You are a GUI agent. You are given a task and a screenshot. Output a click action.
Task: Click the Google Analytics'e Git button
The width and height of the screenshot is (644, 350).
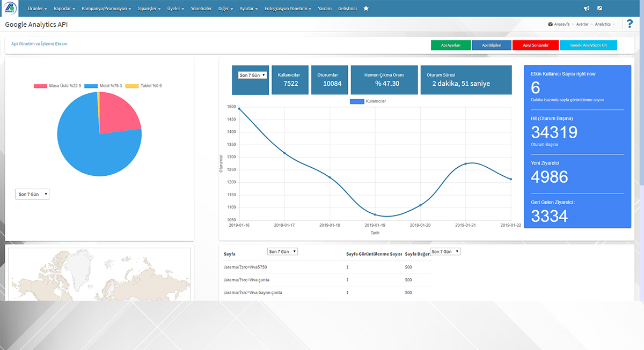point(588,46)
